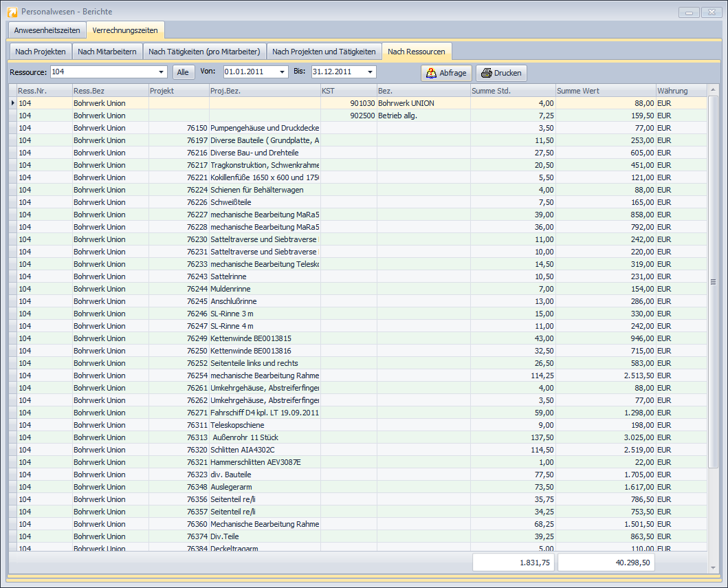
Task: Sort by Proj.Bez. column header
Action: point(265,91)
